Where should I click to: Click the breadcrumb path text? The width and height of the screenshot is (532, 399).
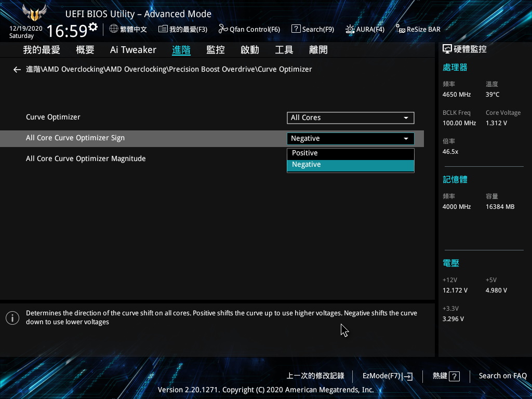[x=169, y=69]
